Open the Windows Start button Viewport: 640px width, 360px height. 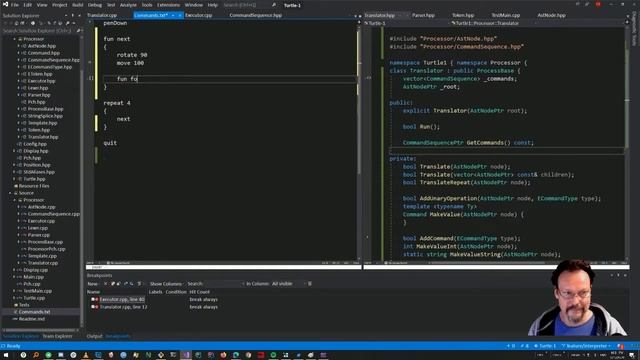click(6, 355)
